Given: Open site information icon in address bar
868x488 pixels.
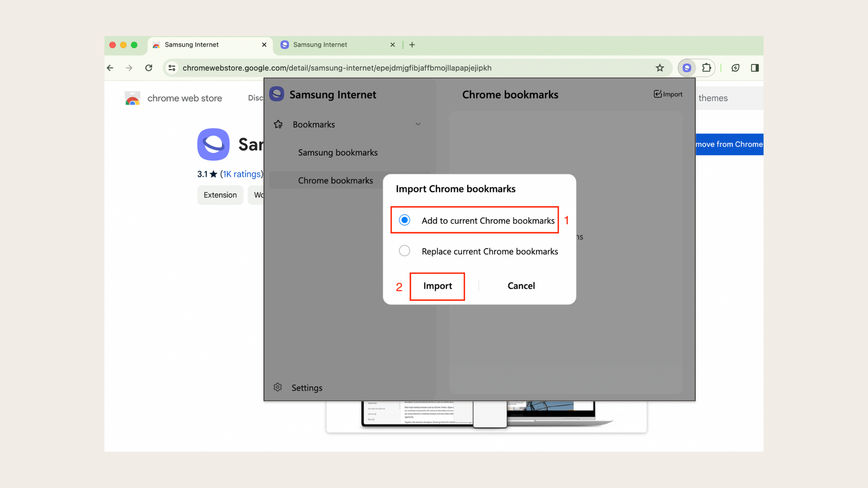Looking at the screenshot, I should pyautogui.click(x=172, y=68).
